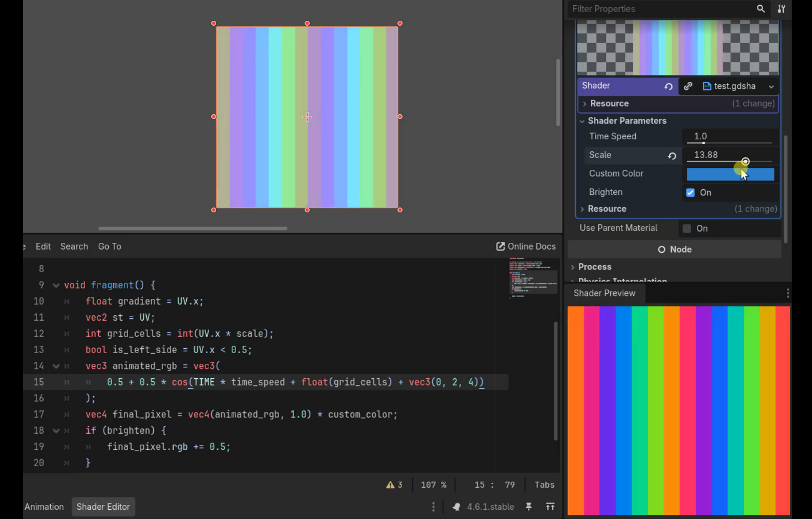The image size is (812, 519).
Task: Uncheck the Brighten checkbox
Action: pyautogui.click(x=691, y=193)
